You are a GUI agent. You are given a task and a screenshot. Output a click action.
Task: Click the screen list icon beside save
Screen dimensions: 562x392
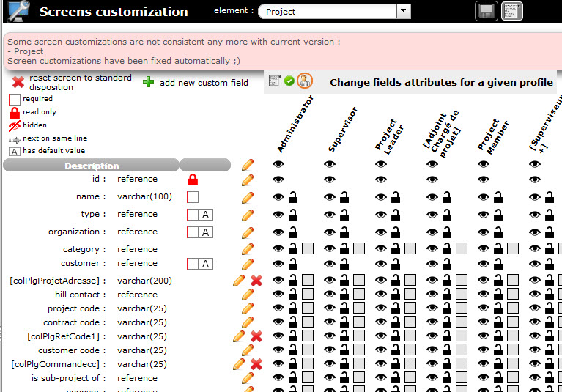tap(511, 11)
